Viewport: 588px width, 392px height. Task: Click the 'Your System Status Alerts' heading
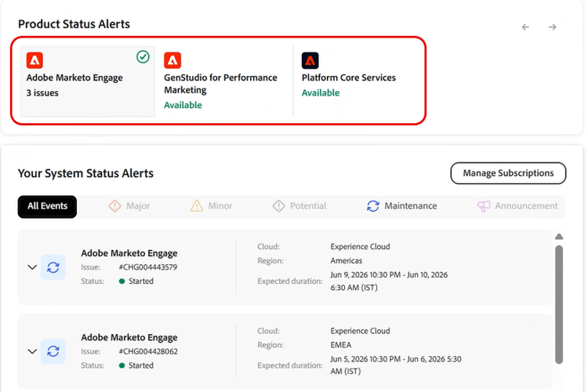85,173
